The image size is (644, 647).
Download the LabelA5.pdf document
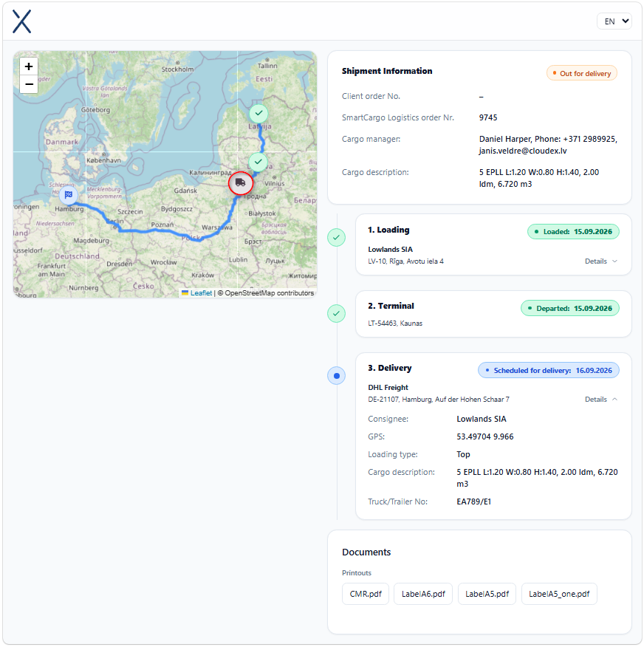tap(487, 594)
